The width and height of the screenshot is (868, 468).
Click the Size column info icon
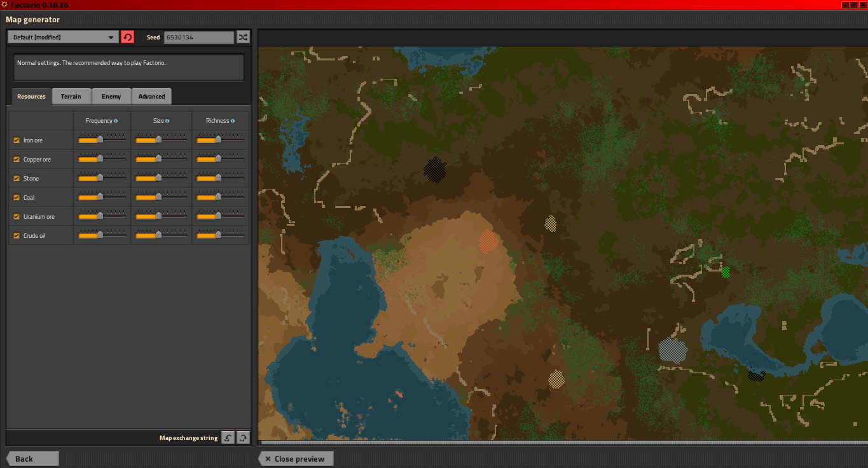(167, 121)
